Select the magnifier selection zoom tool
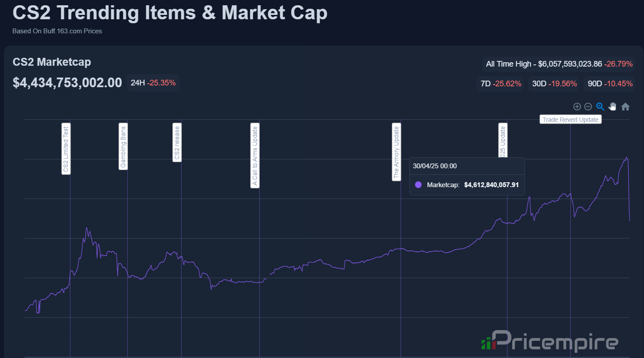Viewport: 644px width, 358px height. (x=600, y=106)
